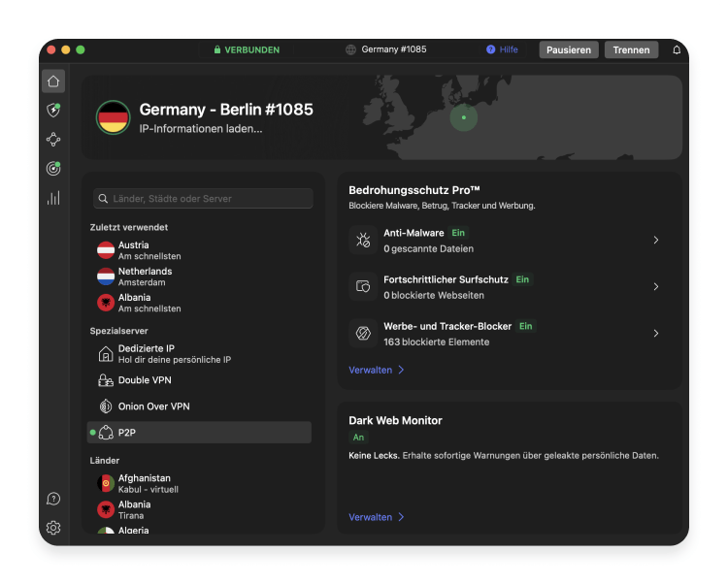Click the Double VPN lock icon
Image resolution: width=728 pixels, height=585 pixels.
click(x=106, y=380)
